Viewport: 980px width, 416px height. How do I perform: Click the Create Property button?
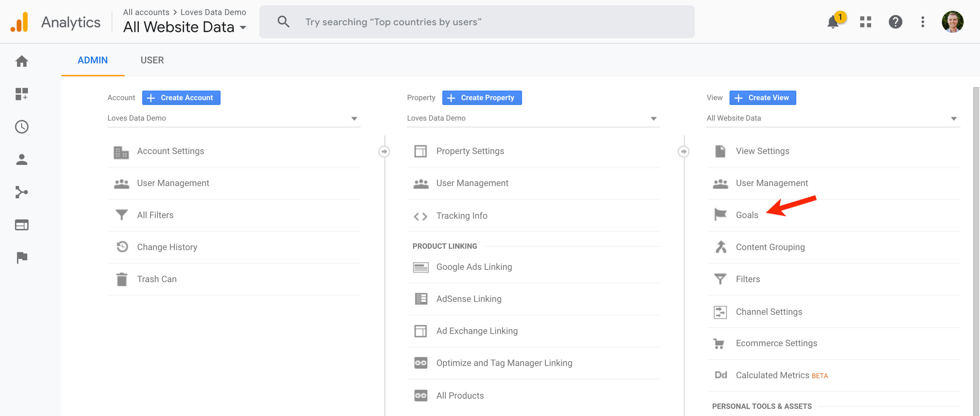(482, 98)
